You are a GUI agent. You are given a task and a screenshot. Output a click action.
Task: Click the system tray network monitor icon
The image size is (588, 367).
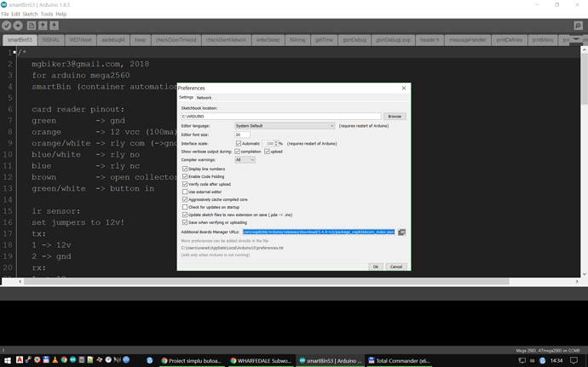tap(522, 361)
